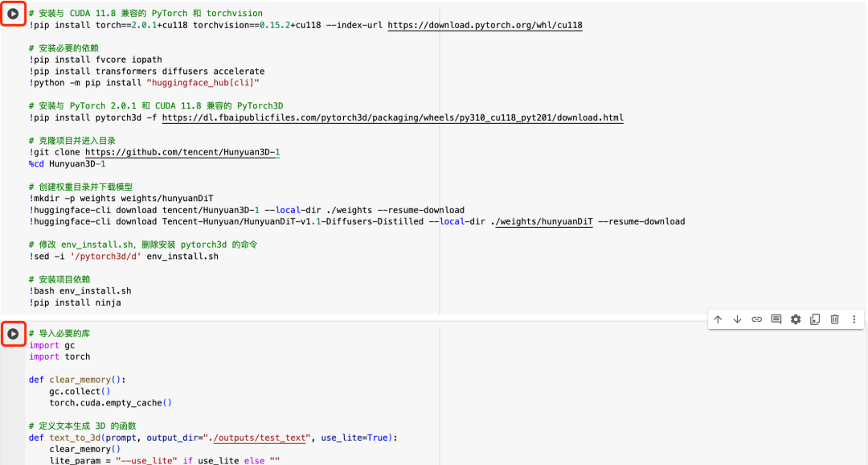The width and height of the screenshot is (868, 465).
Task: Click the '!bash env_install.sh' line
Action: 80,291
